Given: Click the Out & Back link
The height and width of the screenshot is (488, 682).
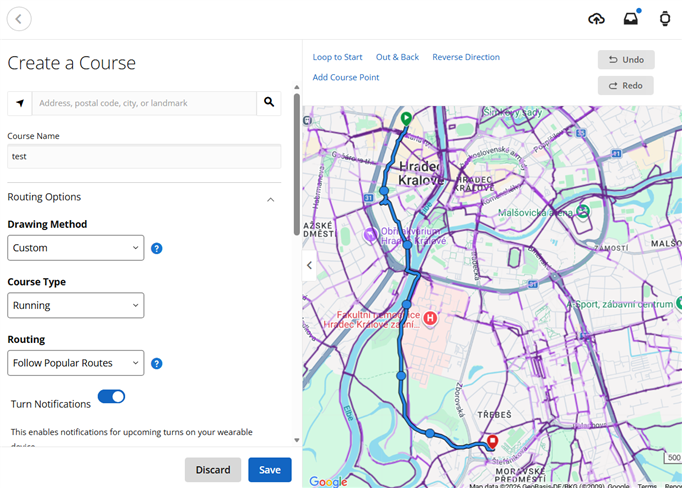Looking at the screenshot, I should click(397, 57).
